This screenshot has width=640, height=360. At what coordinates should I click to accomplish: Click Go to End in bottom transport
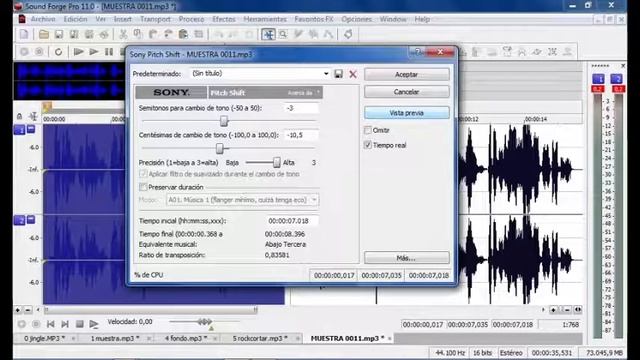click(64, 324)
